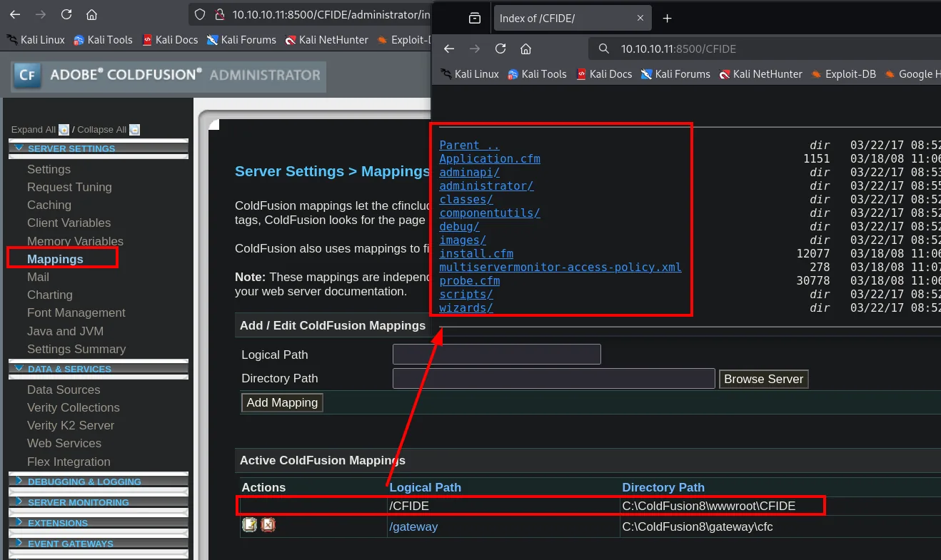The width and height of the screenshot is (941, 560).
Task: Open Kali Tools bookmark in the Index of /CFIDE/ window
Action: (x=536, y=73)
